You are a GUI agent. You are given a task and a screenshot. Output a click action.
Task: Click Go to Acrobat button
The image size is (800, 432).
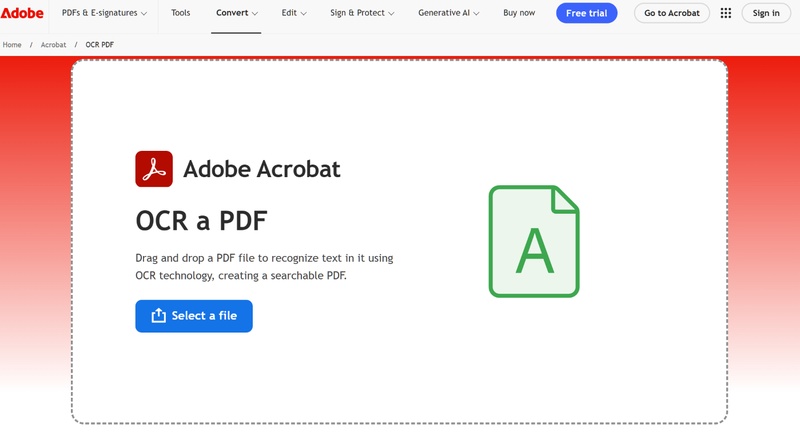671,13
